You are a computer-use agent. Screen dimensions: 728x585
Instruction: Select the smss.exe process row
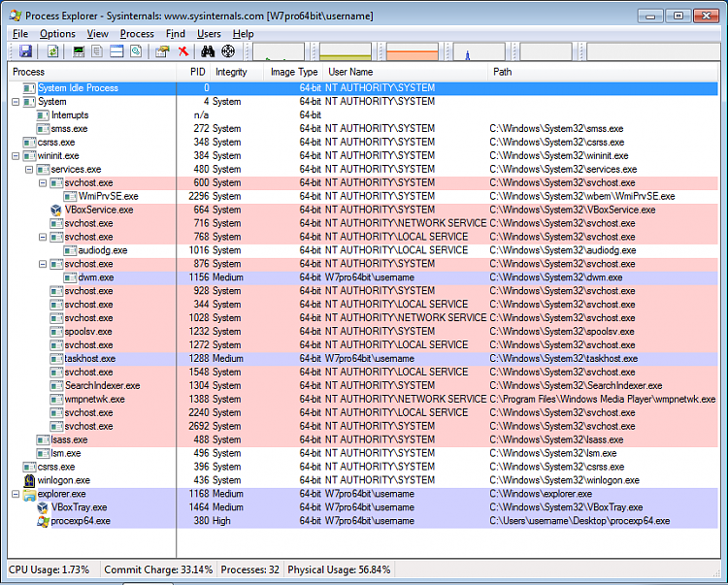click(x=364, y=128)
